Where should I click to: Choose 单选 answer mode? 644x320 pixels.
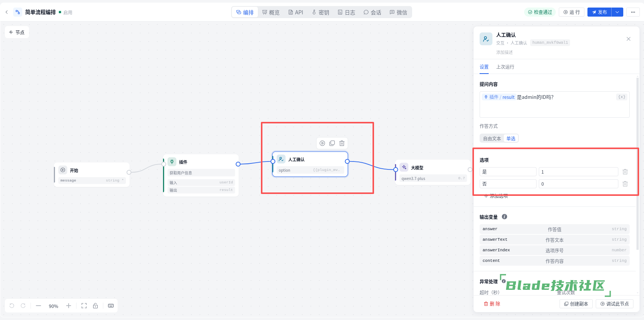click(x=511, y=138)
